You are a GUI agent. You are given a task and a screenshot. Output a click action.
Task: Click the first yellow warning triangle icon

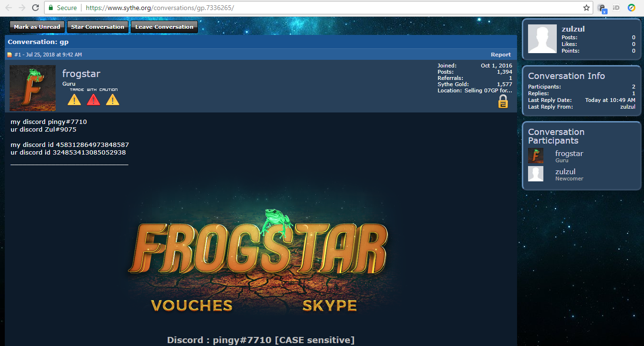[x=74, y=100]
